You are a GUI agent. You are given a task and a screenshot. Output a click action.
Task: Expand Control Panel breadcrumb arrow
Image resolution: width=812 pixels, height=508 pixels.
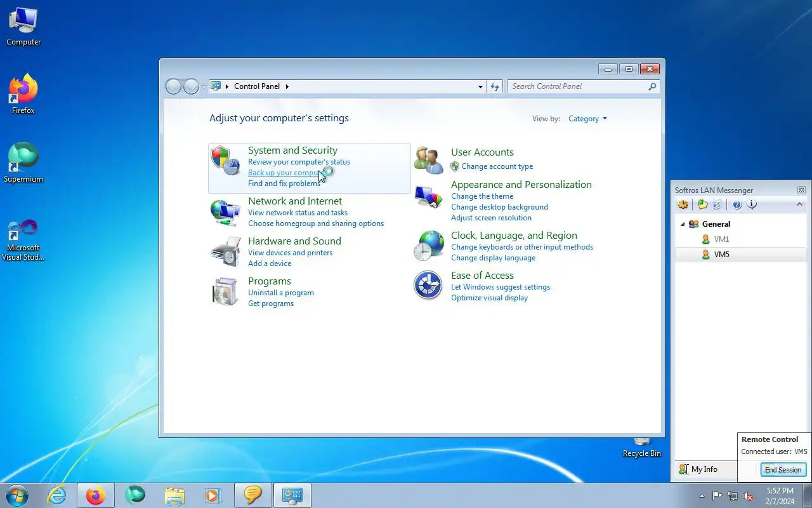(287, 86)
